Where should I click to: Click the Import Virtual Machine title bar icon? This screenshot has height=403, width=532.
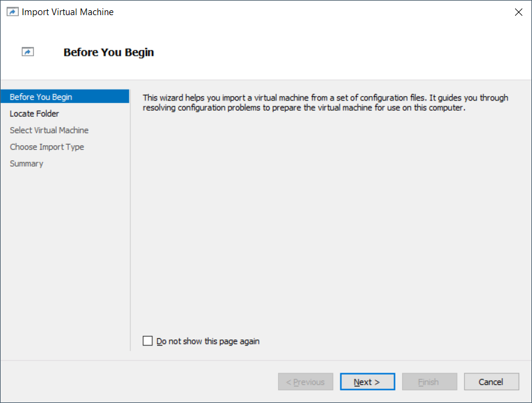tap(13, 11)
